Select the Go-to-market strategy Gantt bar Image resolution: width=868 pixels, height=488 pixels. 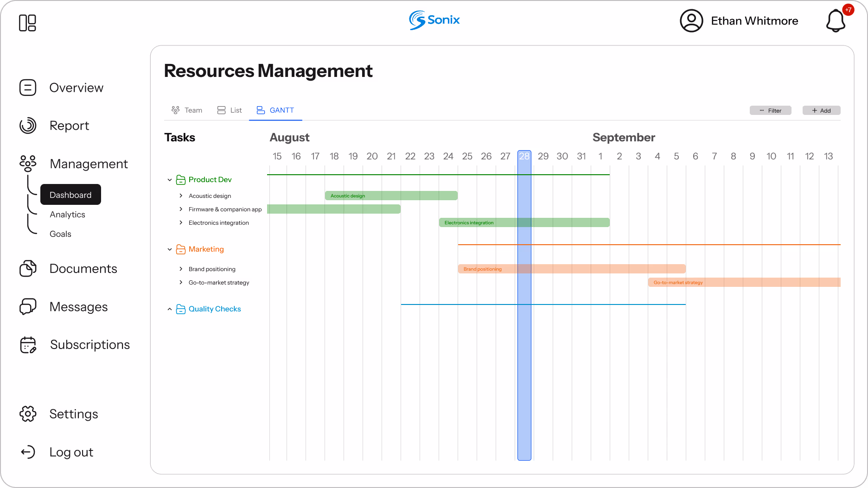[744, 282]
